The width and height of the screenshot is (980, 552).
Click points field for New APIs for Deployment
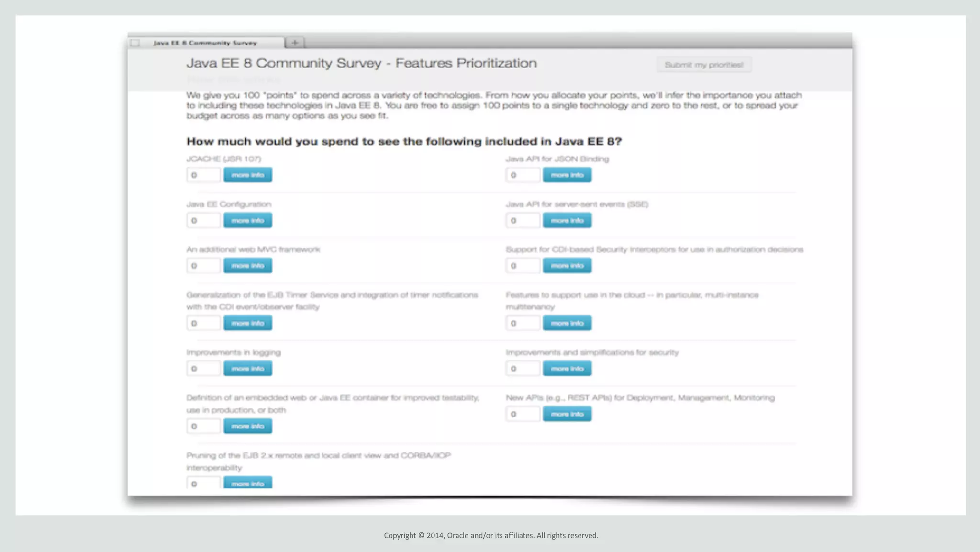523,414
